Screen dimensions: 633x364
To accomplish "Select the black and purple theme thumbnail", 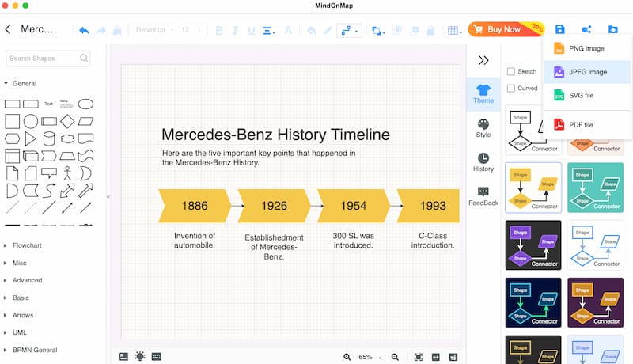I will point(533,245).
